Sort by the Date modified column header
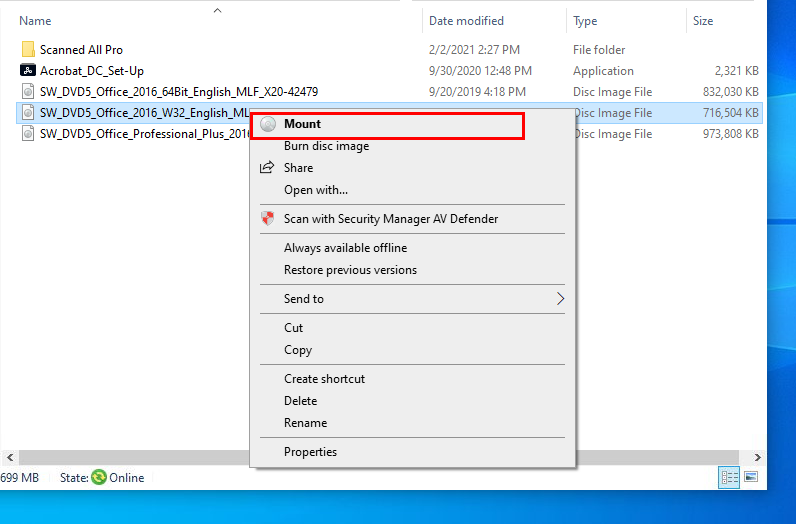The width and height of the screenshot is (796, 524). pyautogui.click(x=466, y=21)
